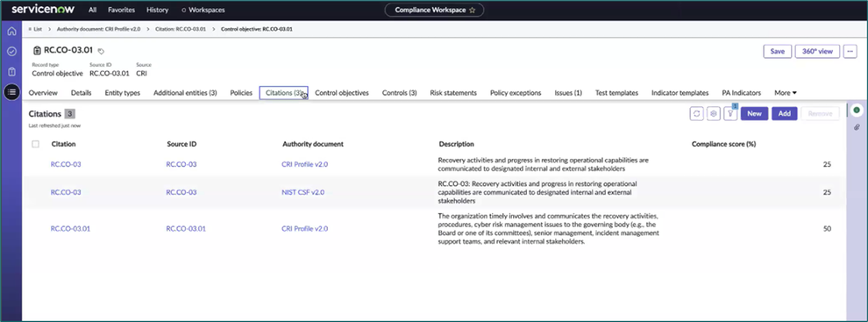Click compliance score value 50
This screenshot has height=322, width=868.
click(x=827, y=228)
